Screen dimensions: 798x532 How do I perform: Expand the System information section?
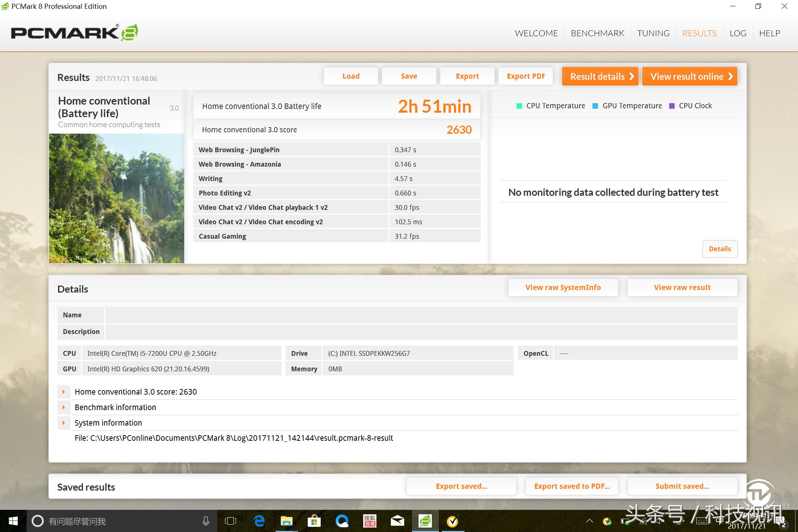(x=64, y=423)
